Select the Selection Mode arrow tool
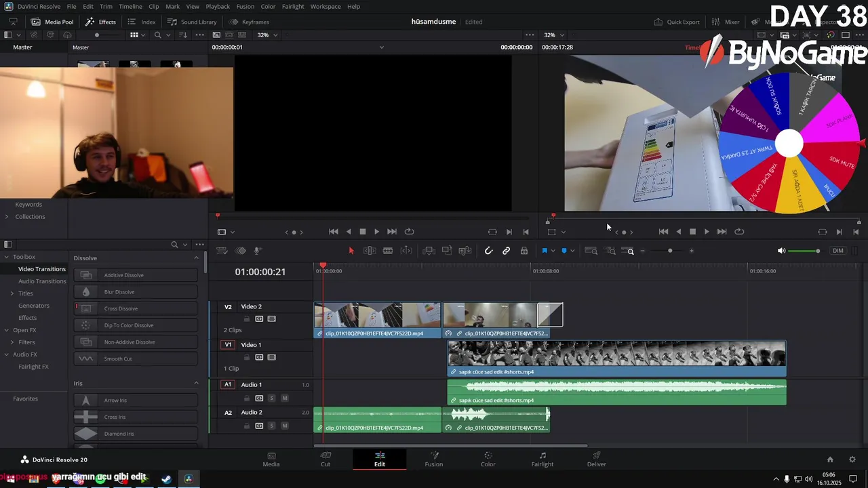 [x=351, y=251]
